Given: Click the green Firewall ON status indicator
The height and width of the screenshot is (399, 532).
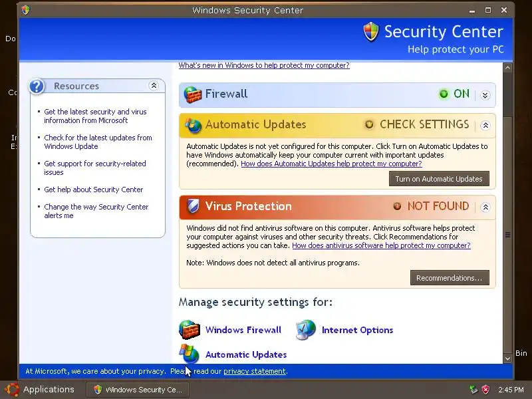Looking at the screenshot, I should point(444,94).
